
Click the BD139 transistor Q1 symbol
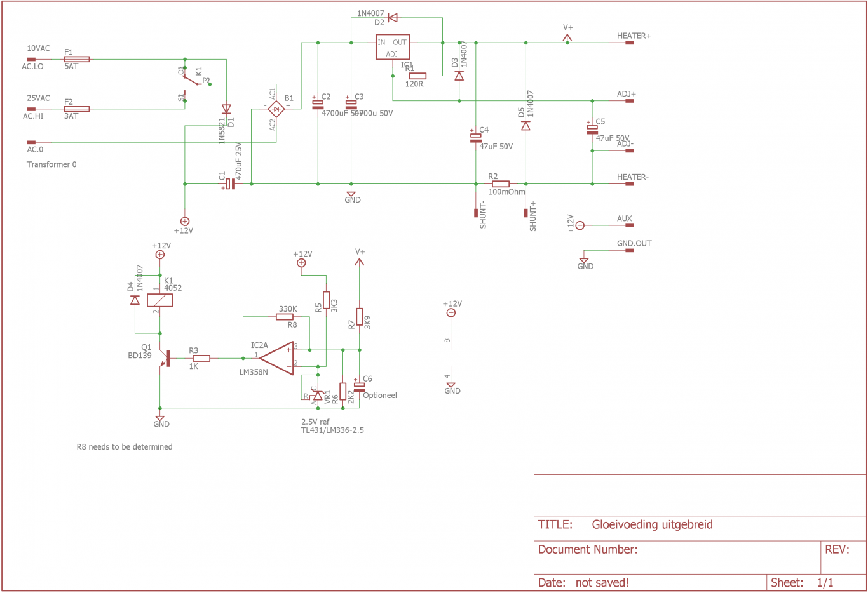pyautogui.click(x=165, y=358)
